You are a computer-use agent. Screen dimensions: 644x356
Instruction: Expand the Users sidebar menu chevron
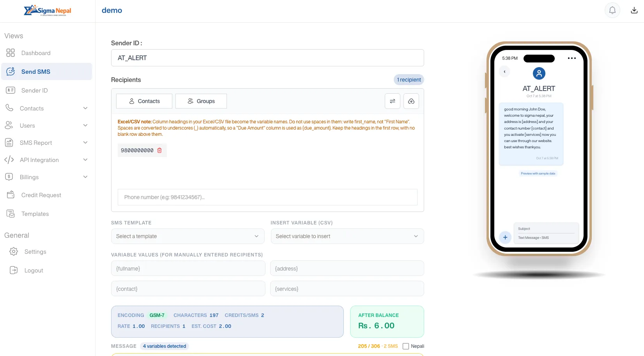[x=85, y=125]
